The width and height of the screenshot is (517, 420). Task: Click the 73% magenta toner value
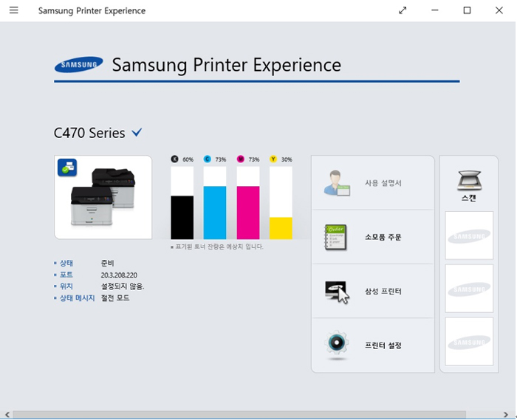pos(254,159)
